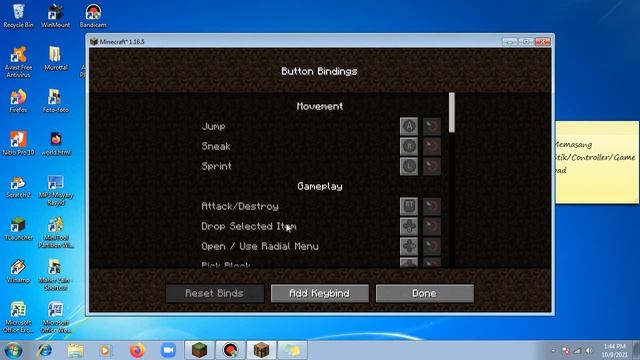Viewport: 640px width, 360px height.
Task: Select the Jump row label
Action: pos(213,127)
